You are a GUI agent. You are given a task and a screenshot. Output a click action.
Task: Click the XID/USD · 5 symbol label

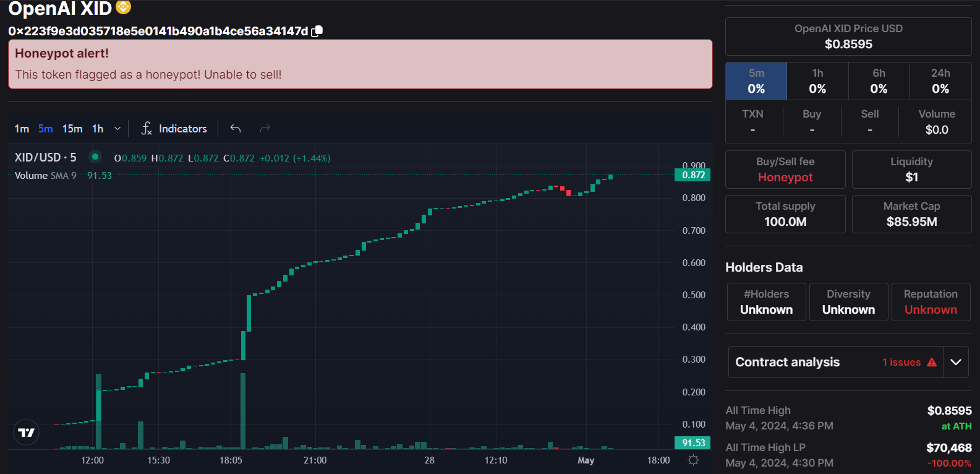(x=46, y=157)
